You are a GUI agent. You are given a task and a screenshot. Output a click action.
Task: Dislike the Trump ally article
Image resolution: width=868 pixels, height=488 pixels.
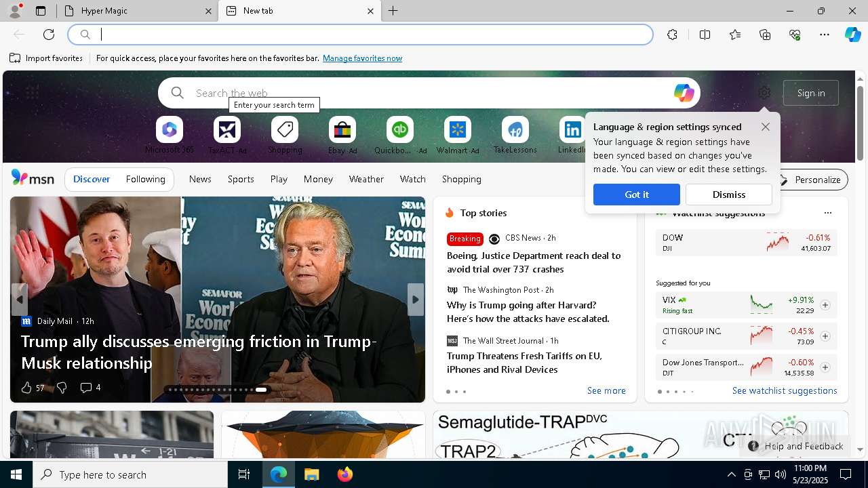point(62,388)
